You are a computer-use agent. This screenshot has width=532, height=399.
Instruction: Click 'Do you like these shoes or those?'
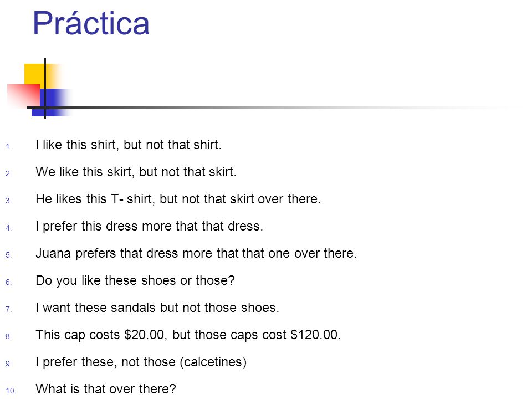click(x=135, y=280)
